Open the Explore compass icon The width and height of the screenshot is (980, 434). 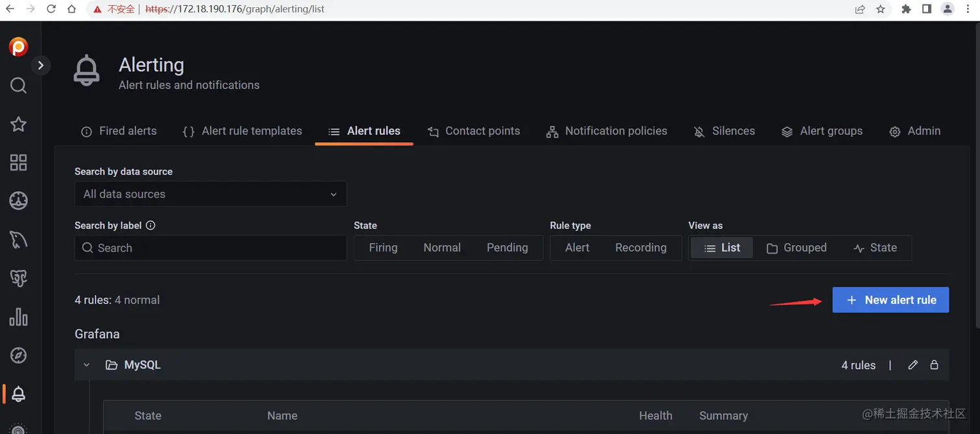point(18,355)
